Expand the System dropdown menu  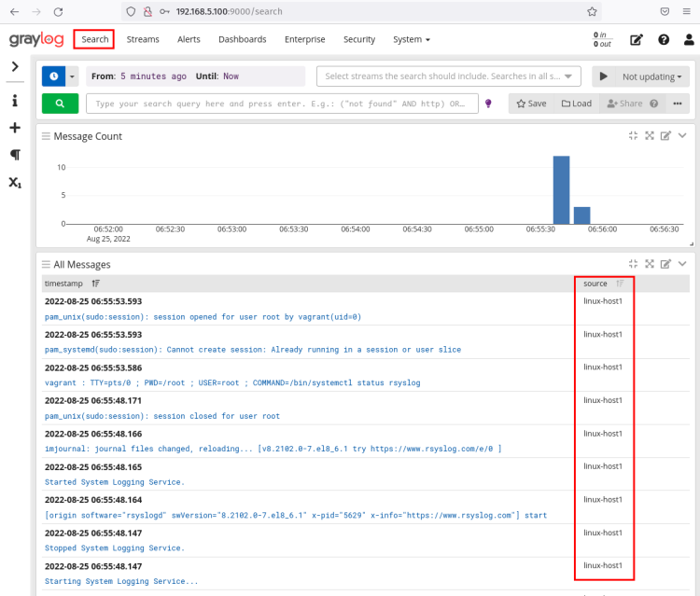pyautogui.click(x=412, y=39)
